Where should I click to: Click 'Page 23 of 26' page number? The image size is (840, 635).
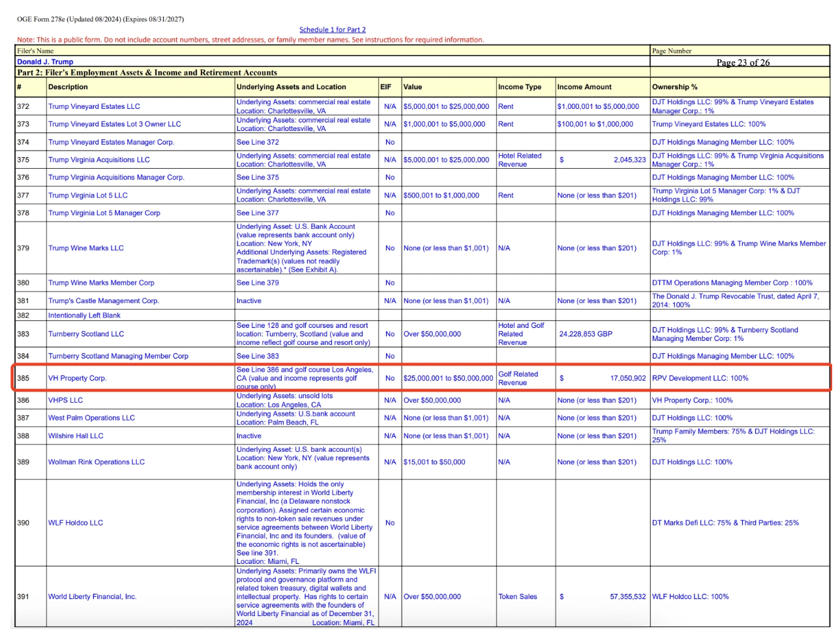pos(743,63)
